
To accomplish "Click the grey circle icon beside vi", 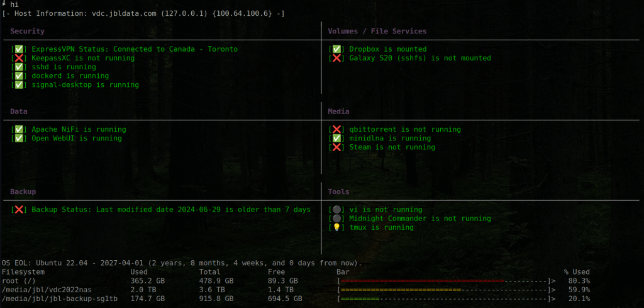I will click(336, 210).
